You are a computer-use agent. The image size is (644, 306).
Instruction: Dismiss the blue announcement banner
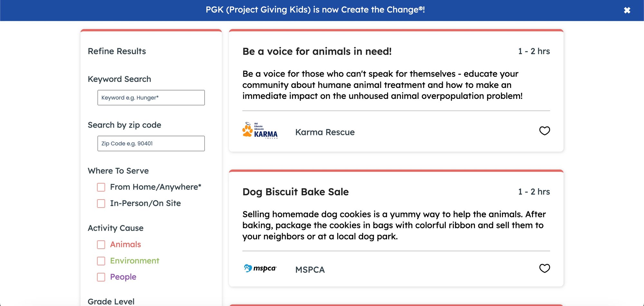[x=627, y=10]
